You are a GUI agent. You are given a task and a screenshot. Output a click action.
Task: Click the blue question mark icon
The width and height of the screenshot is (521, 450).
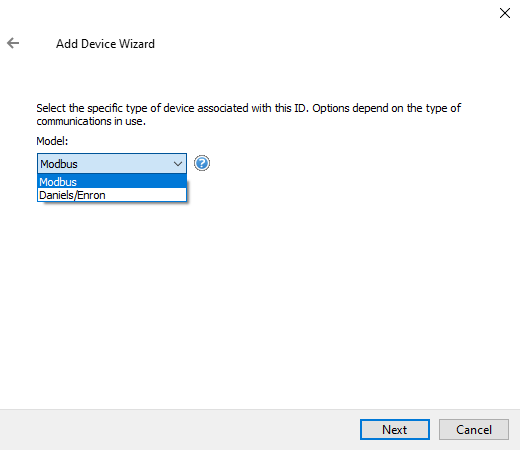click(x=202, y=163)
